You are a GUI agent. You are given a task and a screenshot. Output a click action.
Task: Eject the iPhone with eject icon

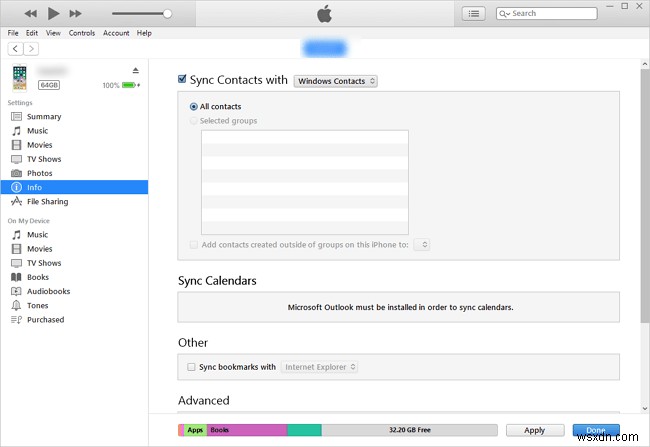click(136, 70)
